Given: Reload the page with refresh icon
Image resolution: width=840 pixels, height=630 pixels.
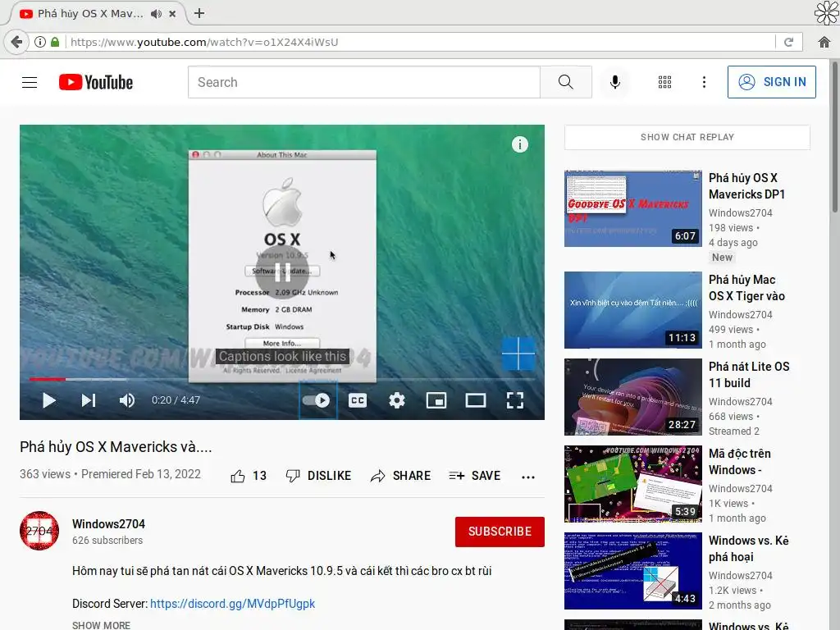Looking at the screenshot, I should click(788, 42).
